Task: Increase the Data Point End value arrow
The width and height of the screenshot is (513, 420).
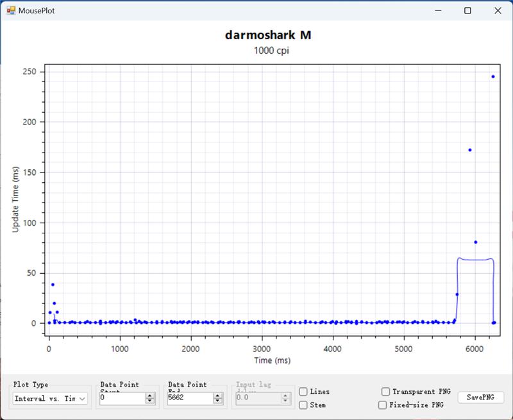Action: click(x=218, y=396)
